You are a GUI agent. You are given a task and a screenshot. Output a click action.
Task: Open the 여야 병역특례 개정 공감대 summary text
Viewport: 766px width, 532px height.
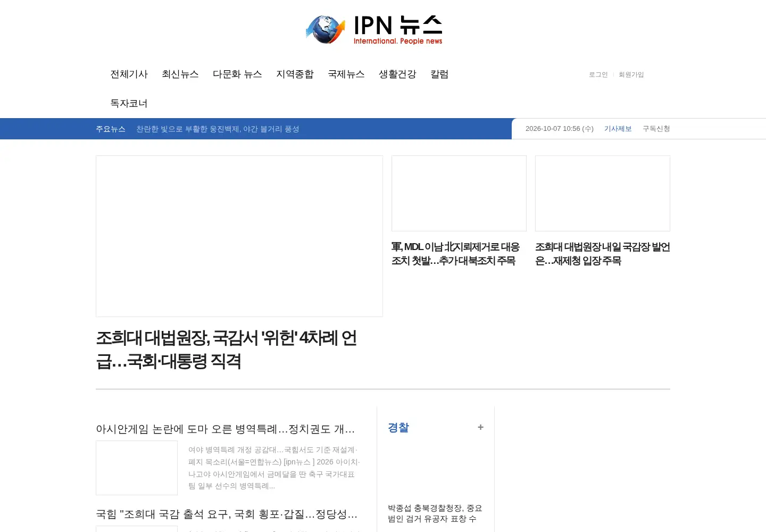click(x=274, y=468)
